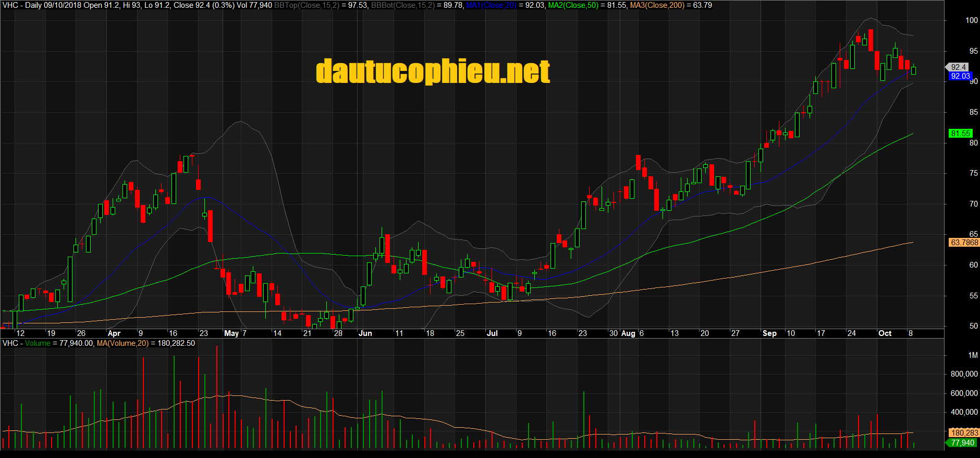Click the orange 63.7868 MA3 value tag
Viewport: 980px width, 458px height.
click(x=964, y=243)
